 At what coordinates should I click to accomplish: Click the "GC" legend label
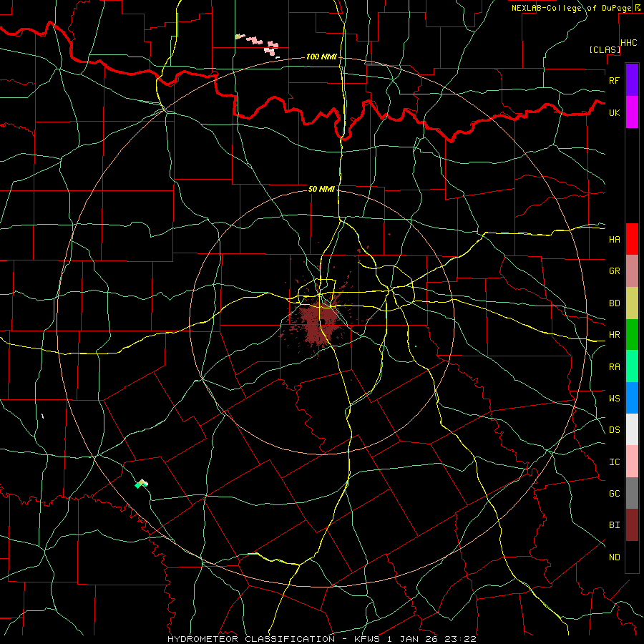[614, 494]
